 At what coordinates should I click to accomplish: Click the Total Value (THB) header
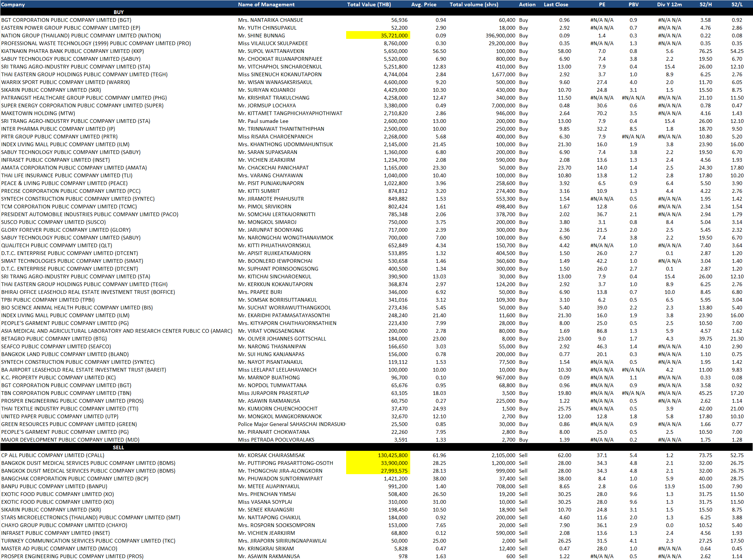[369, 4]
